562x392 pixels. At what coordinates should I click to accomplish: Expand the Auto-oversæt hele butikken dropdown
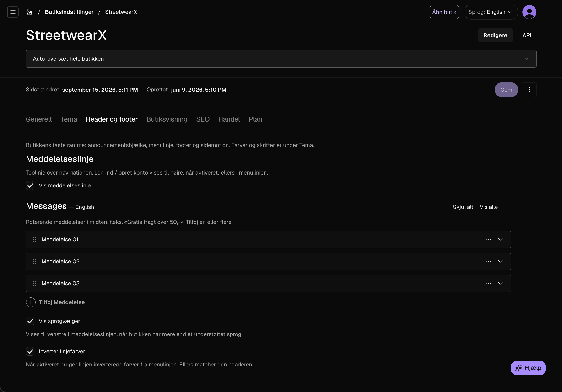(281, 59)
